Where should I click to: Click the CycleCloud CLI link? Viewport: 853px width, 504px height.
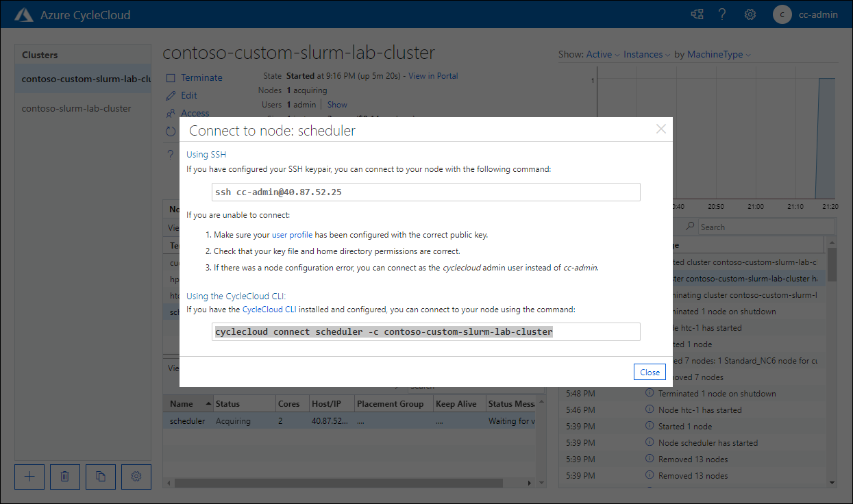point(271,309)
